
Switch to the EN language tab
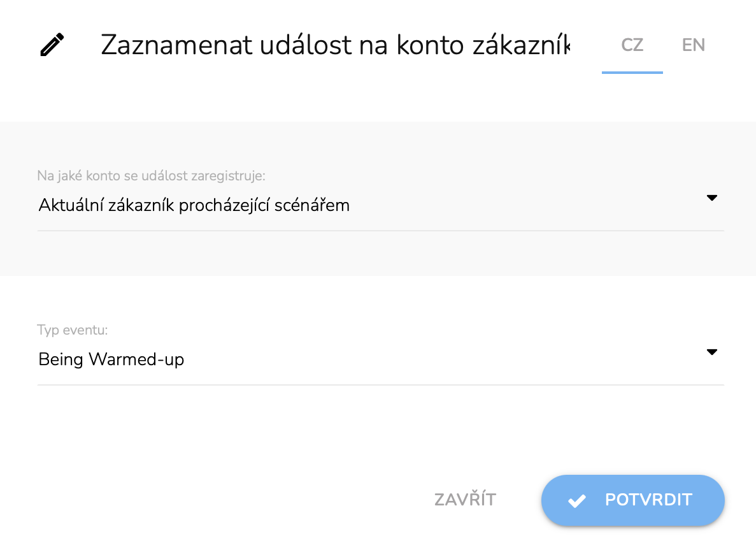[x=693, y=45]
